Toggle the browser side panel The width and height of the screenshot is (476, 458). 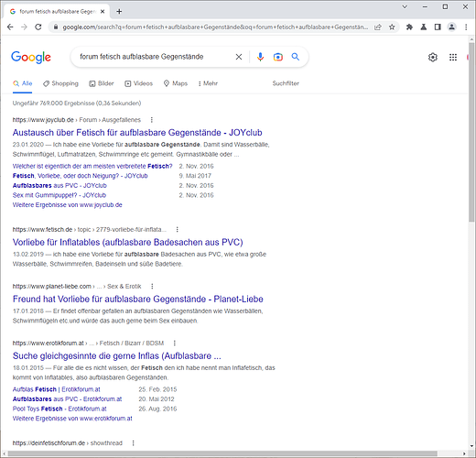click(x=438, y=27)
